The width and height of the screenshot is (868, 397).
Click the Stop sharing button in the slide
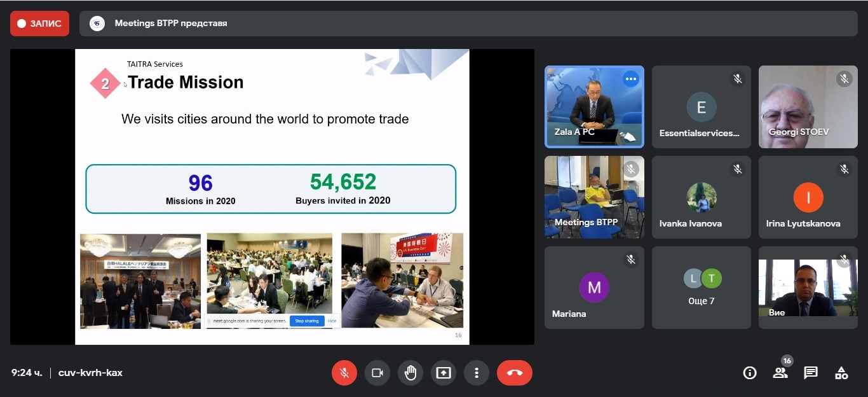tap(307, 321)
